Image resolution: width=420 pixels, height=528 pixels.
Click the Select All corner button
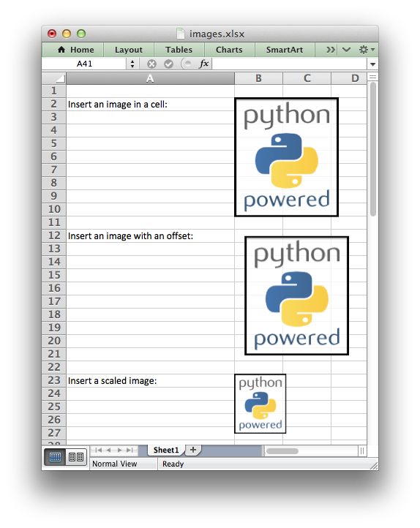point(54,78)
